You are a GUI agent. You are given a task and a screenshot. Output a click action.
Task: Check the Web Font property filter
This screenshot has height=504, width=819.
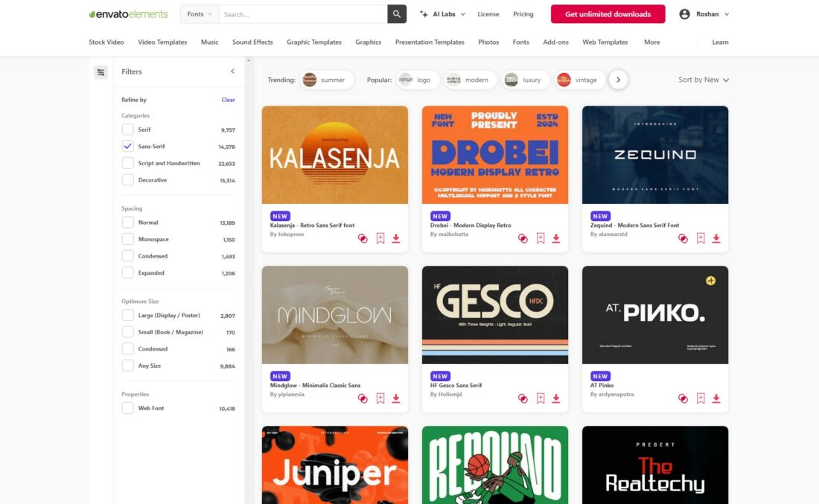pos(127,408)
